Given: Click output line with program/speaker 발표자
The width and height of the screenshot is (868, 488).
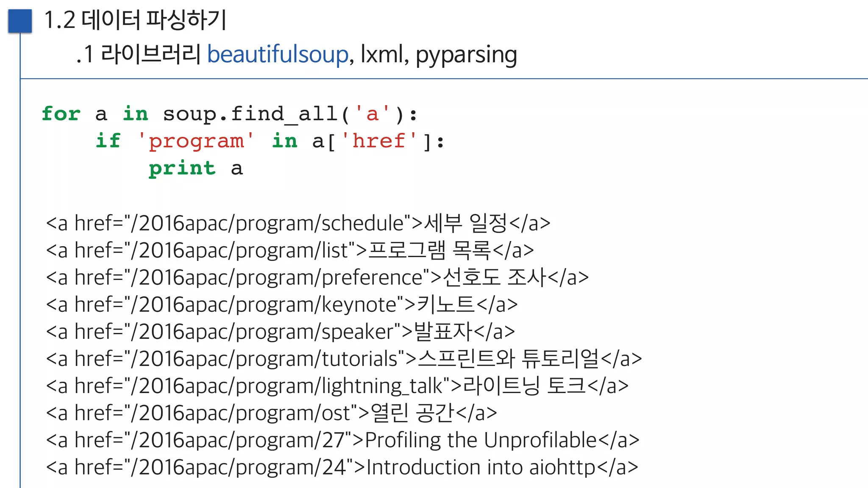Looking at the screenshot, I should click(281, 332).
